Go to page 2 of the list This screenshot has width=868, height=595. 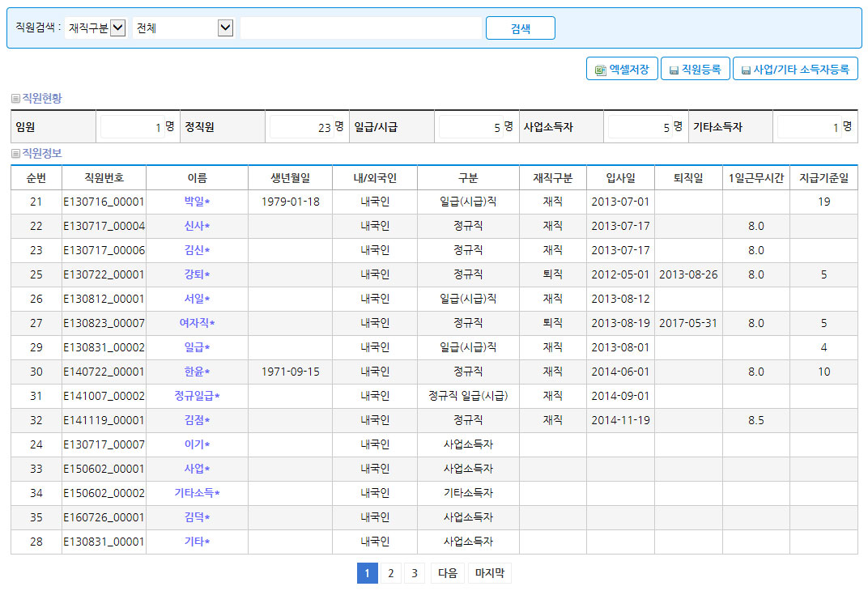[391, 573]
